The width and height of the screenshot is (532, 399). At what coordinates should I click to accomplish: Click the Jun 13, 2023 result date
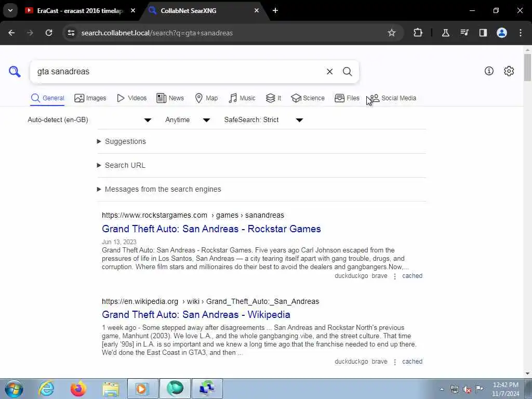click(119, 242)
